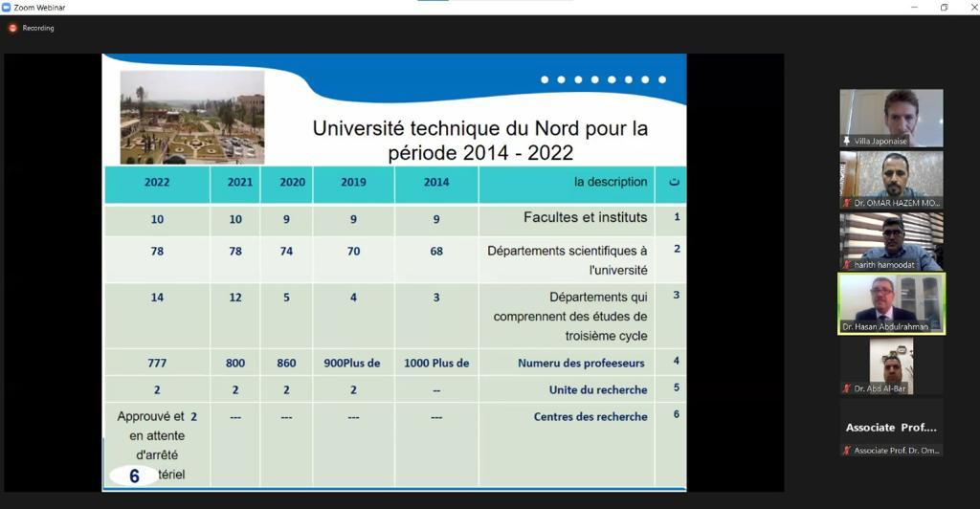Click the campus photo on the slide

click(191, 117)
